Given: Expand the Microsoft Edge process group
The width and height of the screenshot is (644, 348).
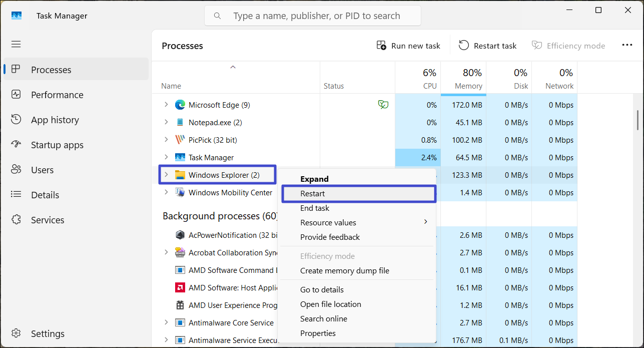Looking at the screenshot, I should tap(166, 105).
